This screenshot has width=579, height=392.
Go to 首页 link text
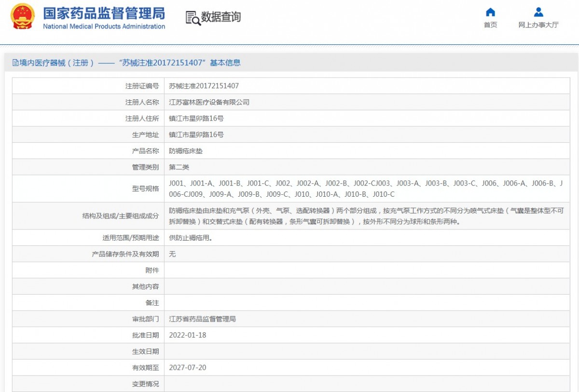490,25
